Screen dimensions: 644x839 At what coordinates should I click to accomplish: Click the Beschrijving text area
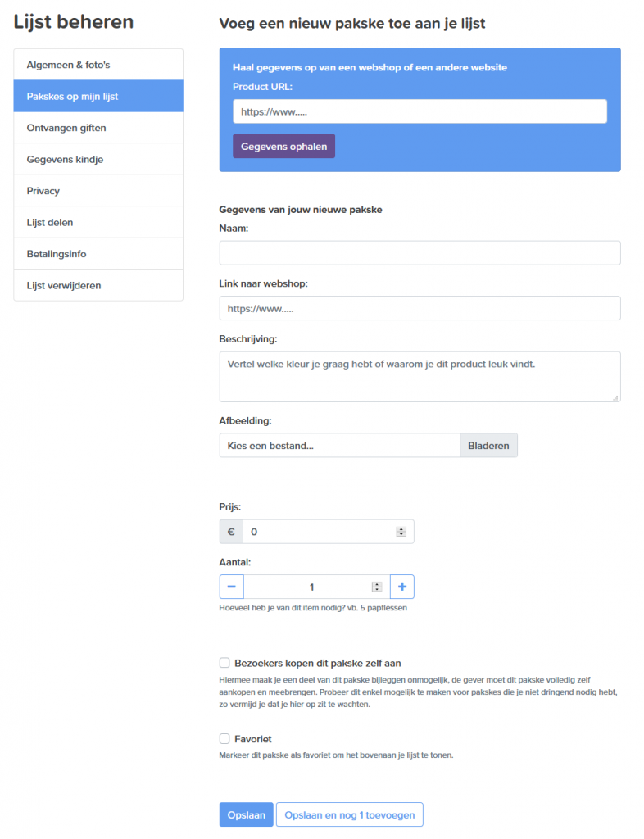(420, 377)
